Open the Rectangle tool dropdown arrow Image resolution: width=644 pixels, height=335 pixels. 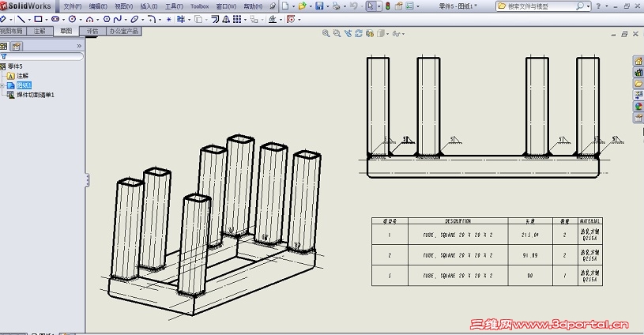[47, 19]
